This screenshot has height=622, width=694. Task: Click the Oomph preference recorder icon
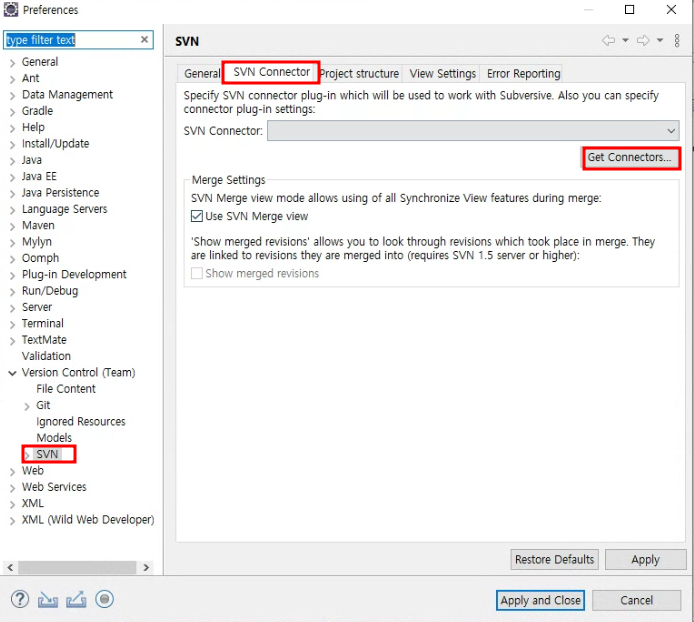[x=104, y=599]
